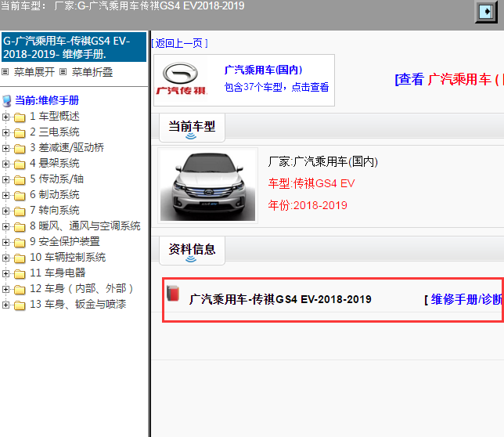Click the 当前:维修手册 tree root

(47, 100)
